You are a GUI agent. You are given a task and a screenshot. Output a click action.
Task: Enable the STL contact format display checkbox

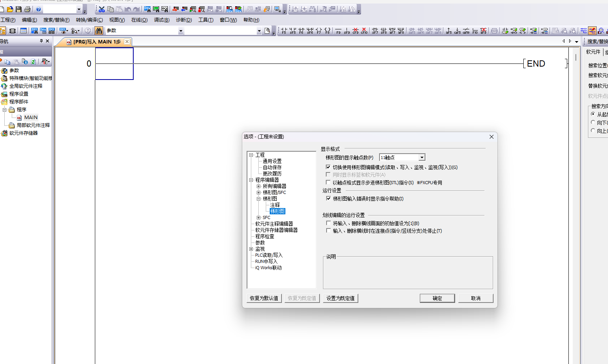pos(329,183)
